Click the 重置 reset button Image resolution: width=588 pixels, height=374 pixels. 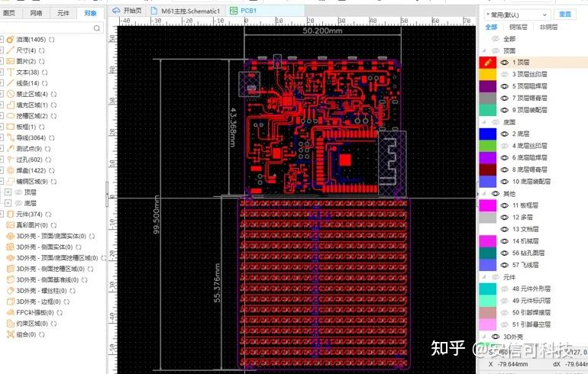point(565,15)
